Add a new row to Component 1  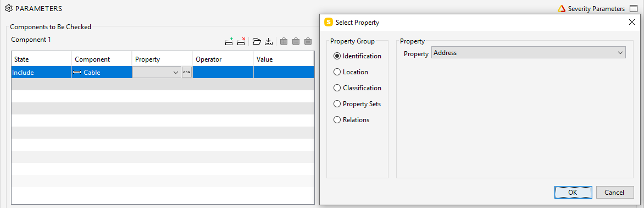pyautogui.click(x=229, y=41)
